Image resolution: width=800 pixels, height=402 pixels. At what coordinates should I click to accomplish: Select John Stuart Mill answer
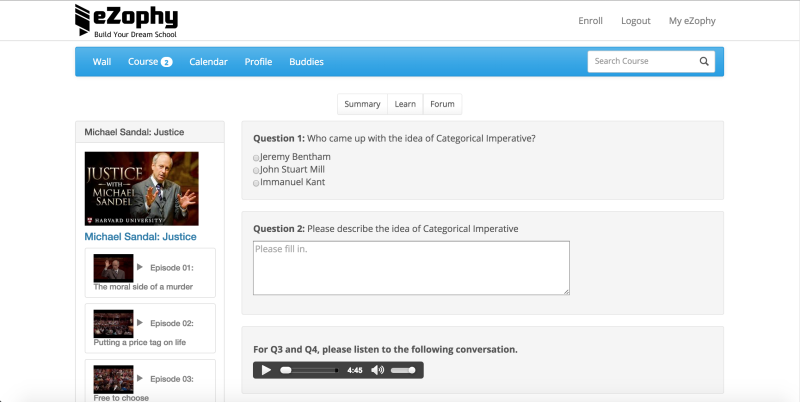[256, 170]
